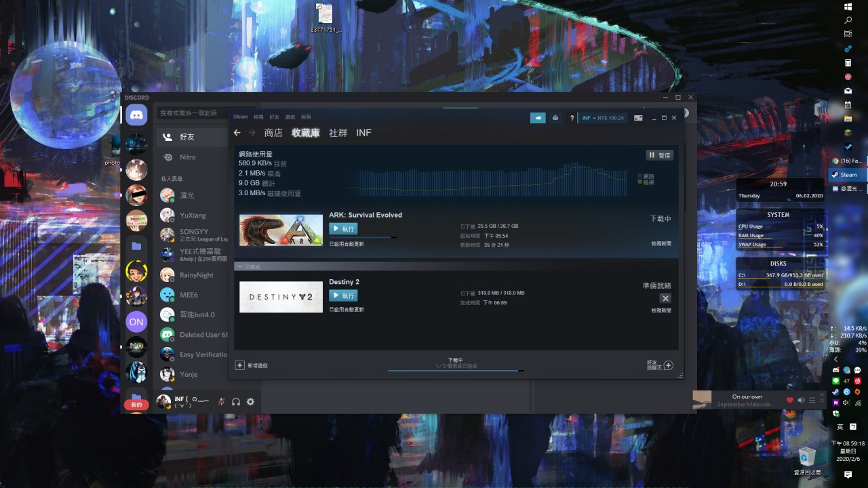
Task: Launch ARK: Survival Evolved with 執行
Action: (343, 229)
